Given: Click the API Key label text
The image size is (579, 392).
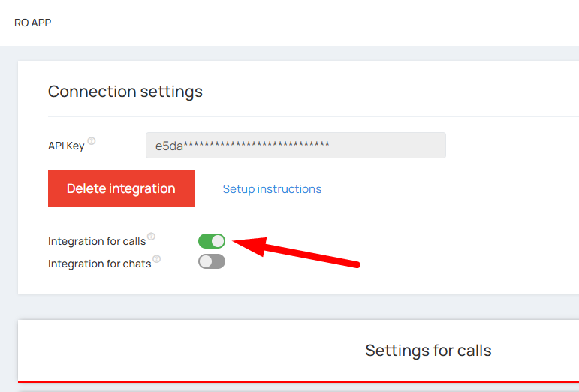Looking at the screenshot, I should click(66, 146).
